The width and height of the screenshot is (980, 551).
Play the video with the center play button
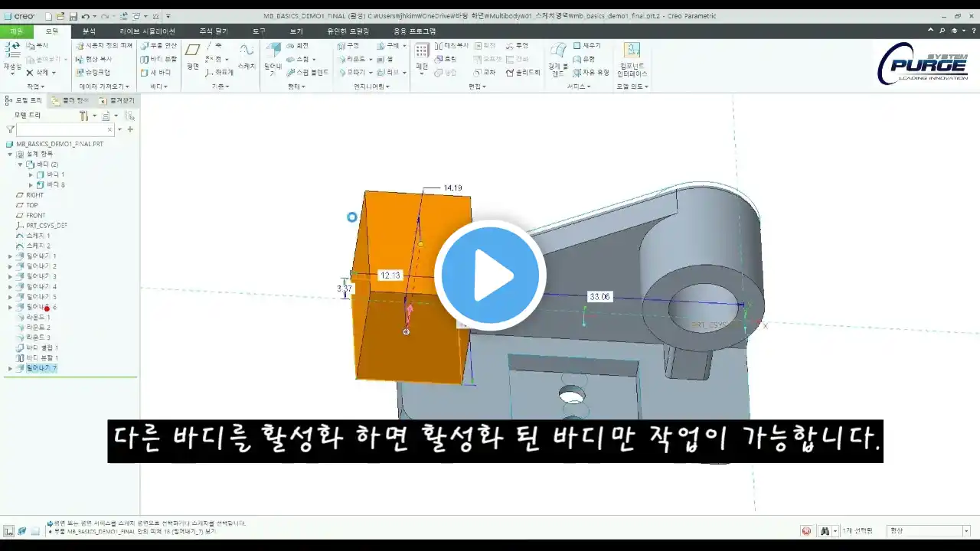[490, 275]
